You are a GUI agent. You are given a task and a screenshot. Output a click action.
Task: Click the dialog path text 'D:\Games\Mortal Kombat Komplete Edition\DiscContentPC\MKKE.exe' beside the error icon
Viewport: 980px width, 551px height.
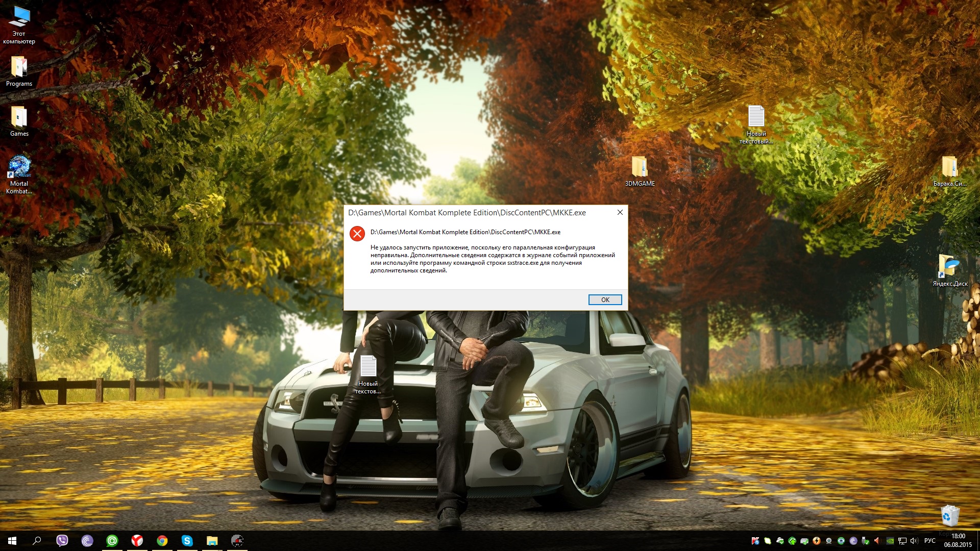click(x=465, y=232)
